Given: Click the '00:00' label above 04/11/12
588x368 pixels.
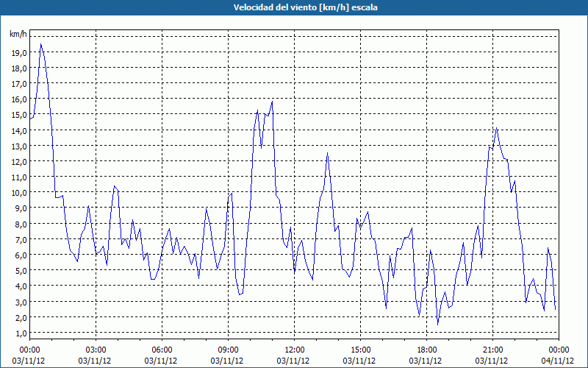Looking at the screenshot, I should pos(559,350).
